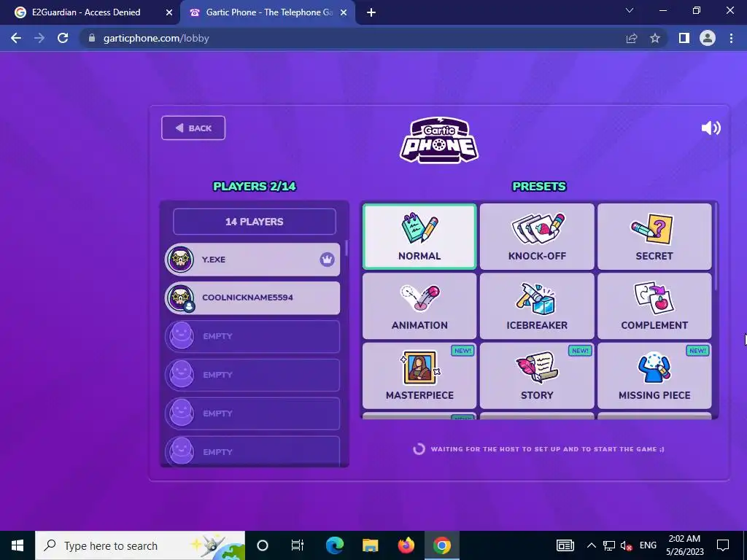Go back to the previous page in browser
Viewport: 747px width, 560px height.
tap(16, 38)
